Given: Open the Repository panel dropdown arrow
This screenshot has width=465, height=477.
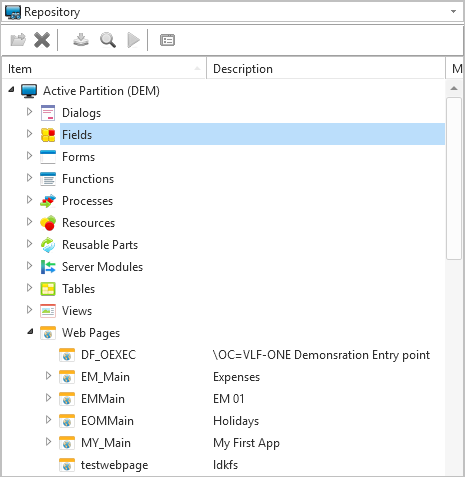Looking at the screenshot, I should 453,12.
